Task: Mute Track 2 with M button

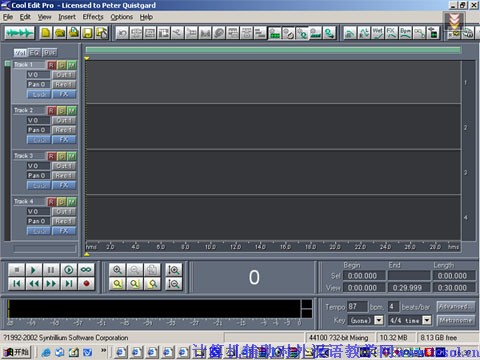Action: (x=72, y=111)
